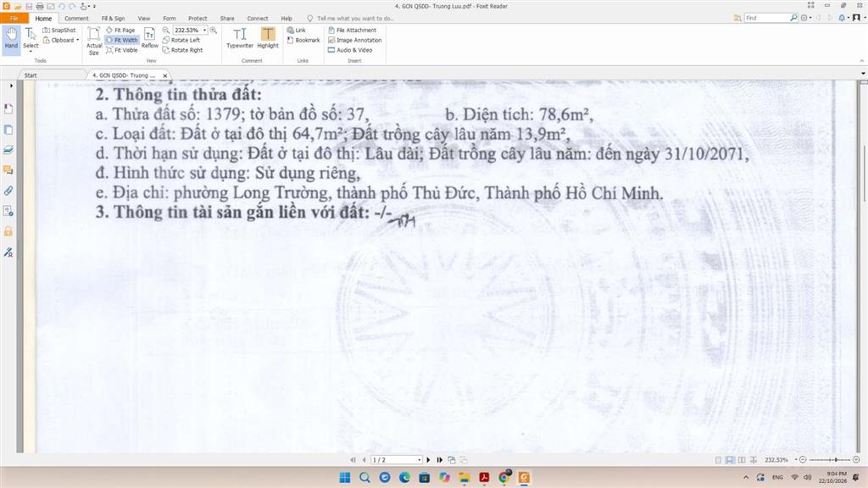This screenshot has width=868, height=488.
Task: Set the view to Actual Size
Action: pyautogui.click(x=94, y=41)
